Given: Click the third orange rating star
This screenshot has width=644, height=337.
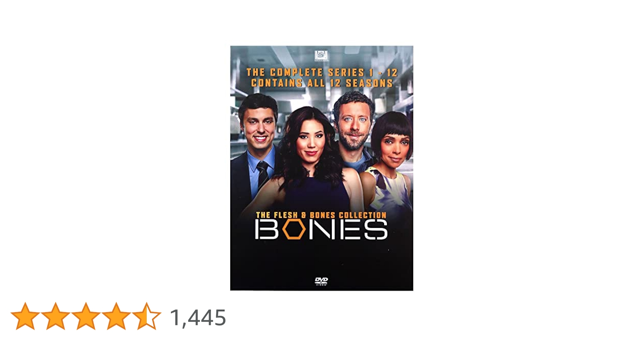Looking at the screenshot, I should [x=86, y=316].
